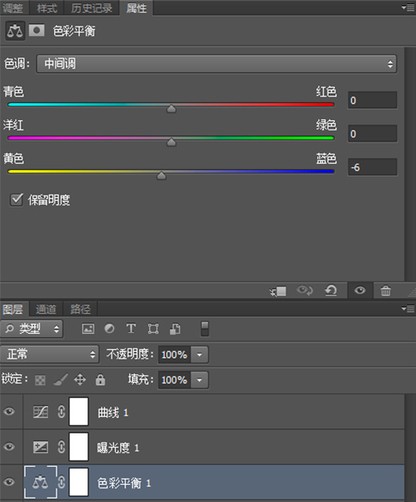Expand the 不透明度 opacity arrow

[199, 355]
